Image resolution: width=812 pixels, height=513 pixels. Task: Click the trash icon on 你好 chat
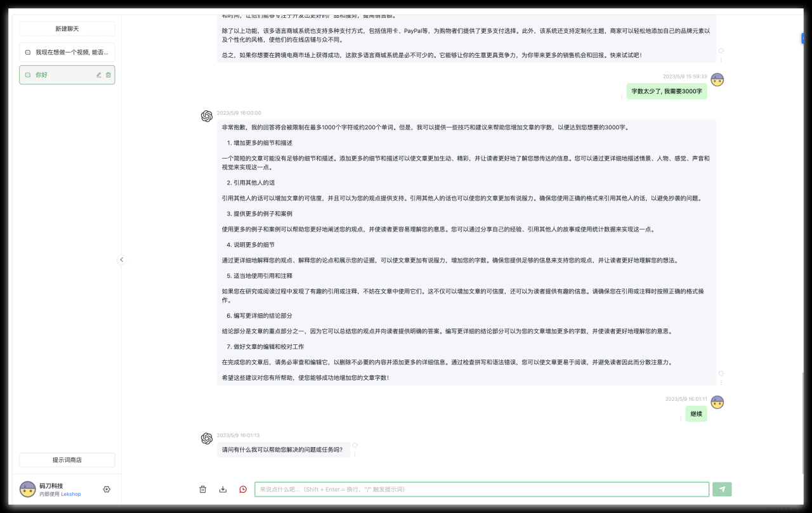(108, 75)
